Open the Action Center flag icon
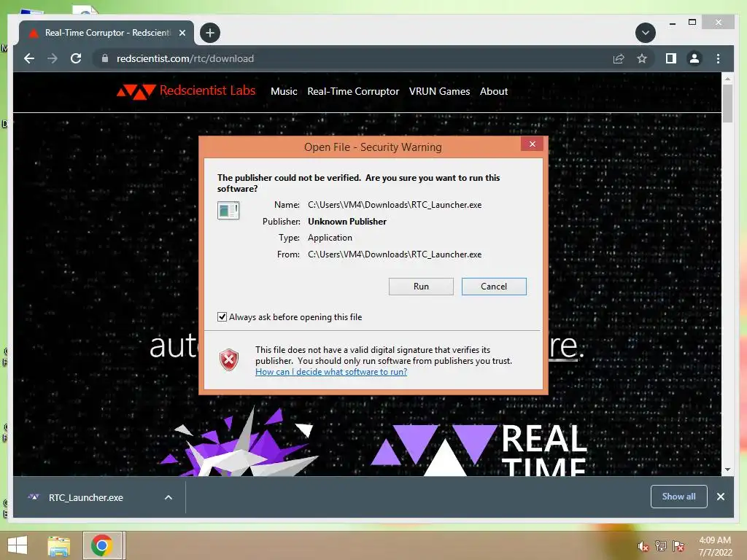Image resolution: width=747 pixels, height=560 pixels. click(x=678, y=545)
